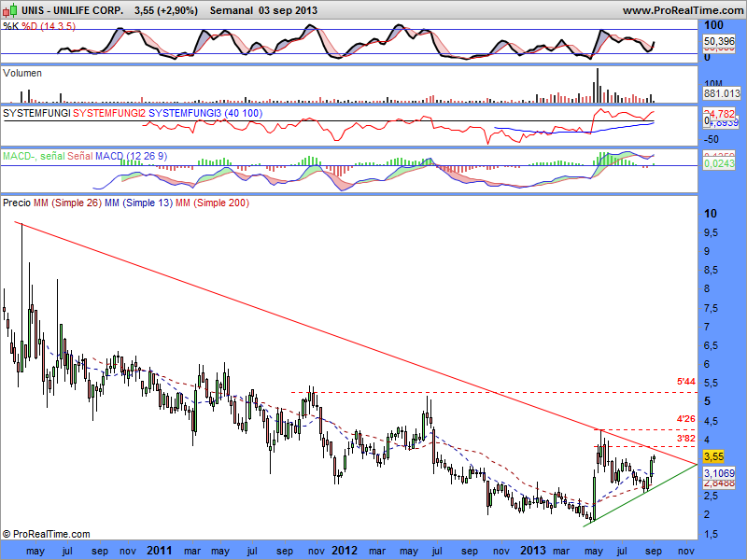The image size is (747, 560).
Task: Click the resistance label 4'26
Action: (686, 419)
